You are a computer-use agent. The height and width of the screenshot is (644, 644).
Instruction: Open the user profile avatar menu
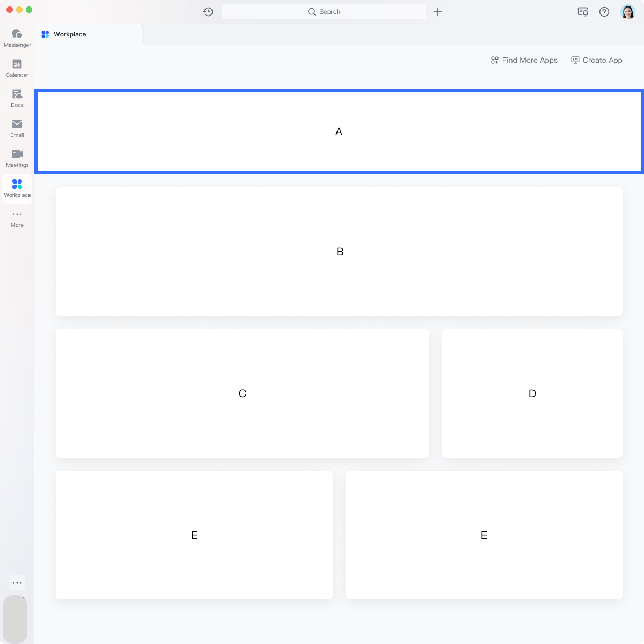[627, 12]
